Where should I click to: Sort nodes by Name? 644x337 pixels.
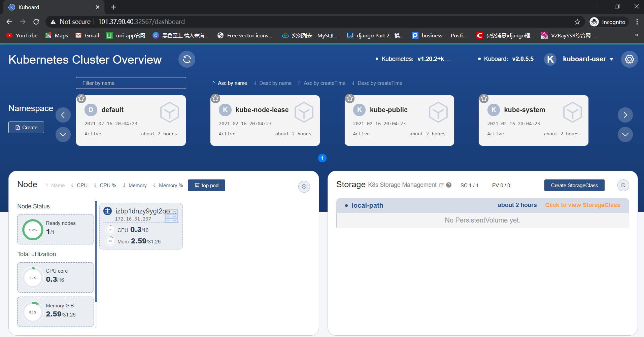pos(55,186)
